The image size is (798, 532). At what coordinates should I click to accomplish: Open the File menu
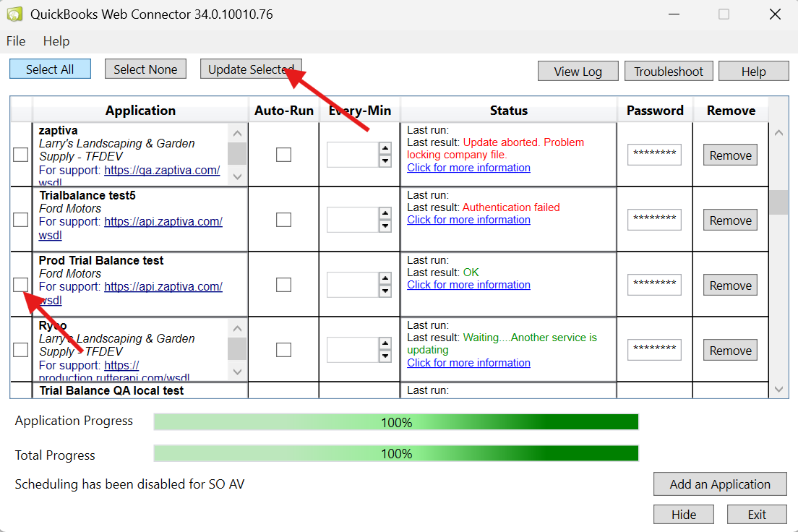tap(16, 41)
